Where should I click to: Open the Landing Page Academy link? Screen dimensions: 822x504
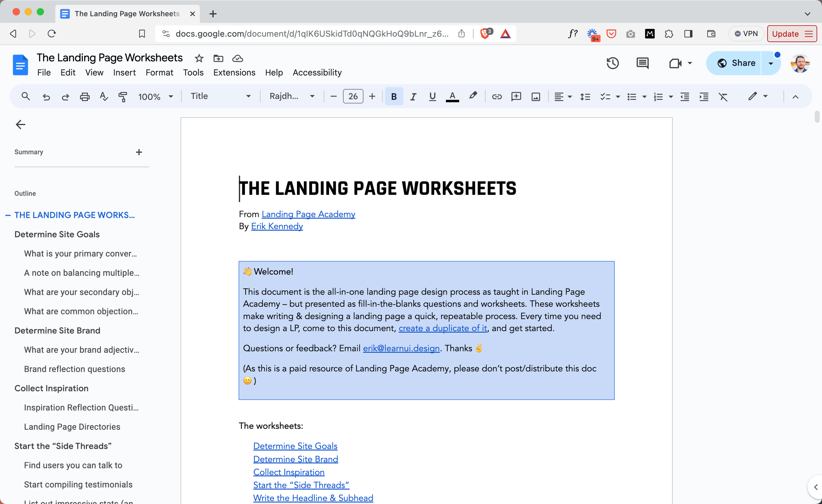click(x=308, y=214)
